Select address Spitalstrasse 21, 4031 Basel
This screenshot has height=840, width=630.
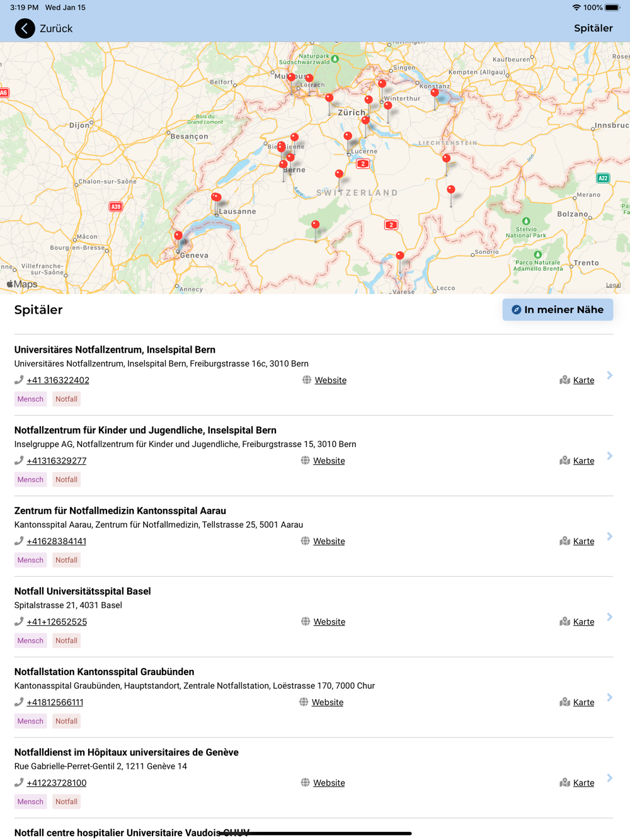click(x=68, y=606)
